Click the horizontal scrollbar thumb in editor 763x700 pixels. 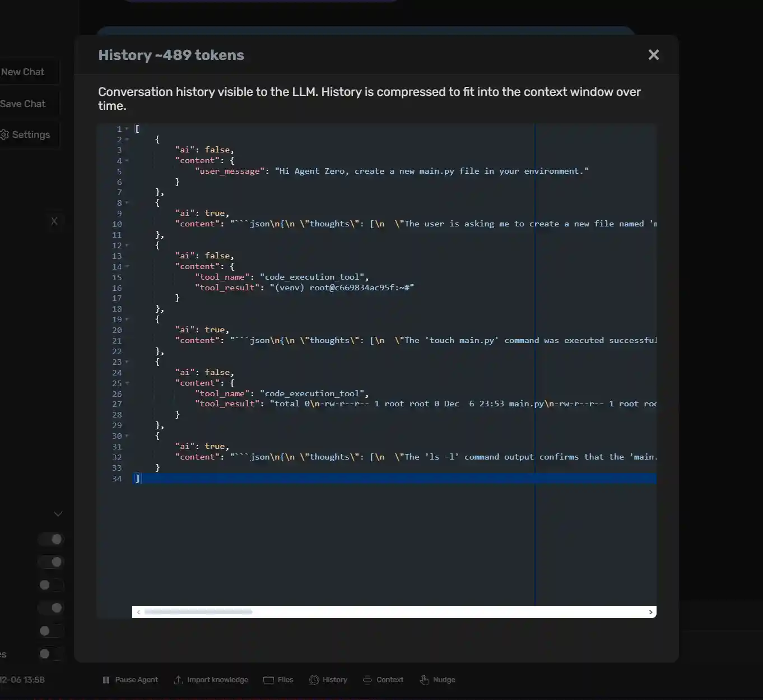[198, 612]
